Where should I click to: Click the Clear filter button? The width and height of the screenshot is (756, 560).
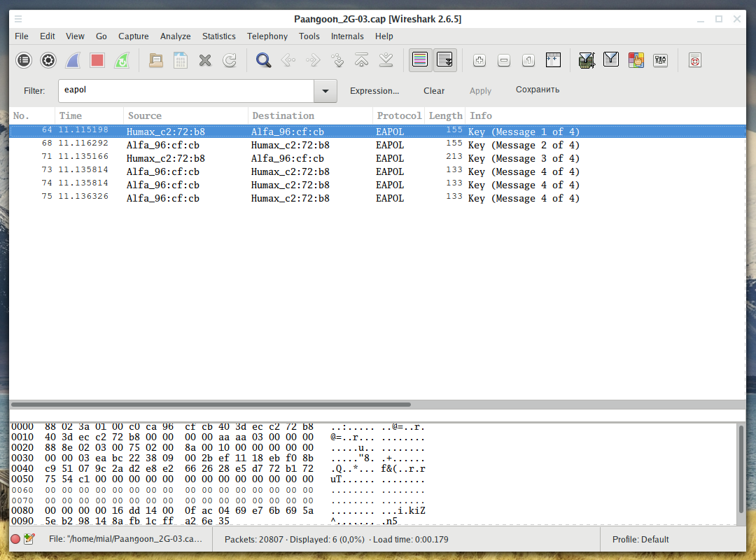pyautogui.click(x=434, y=91)
